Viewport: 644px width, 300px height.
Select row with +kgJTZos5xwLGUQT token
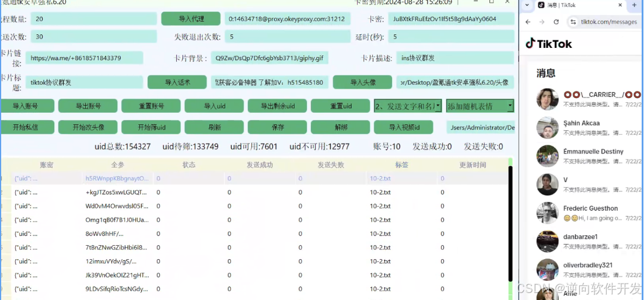pos(255,192)
